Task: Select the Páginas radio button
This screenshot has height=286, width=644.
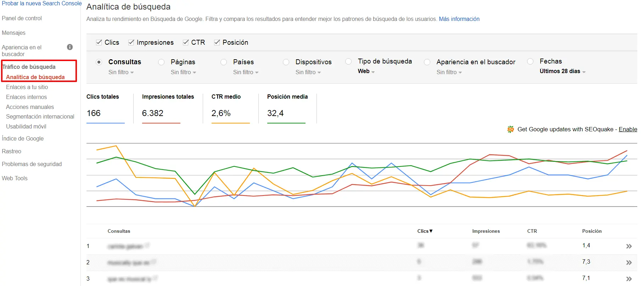Action: pyautogui.click(x=161, y=62)
